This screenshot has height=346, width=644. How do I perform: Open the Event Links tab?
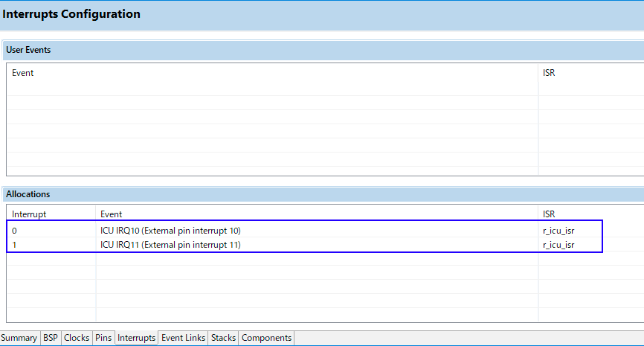coord(183,338)
